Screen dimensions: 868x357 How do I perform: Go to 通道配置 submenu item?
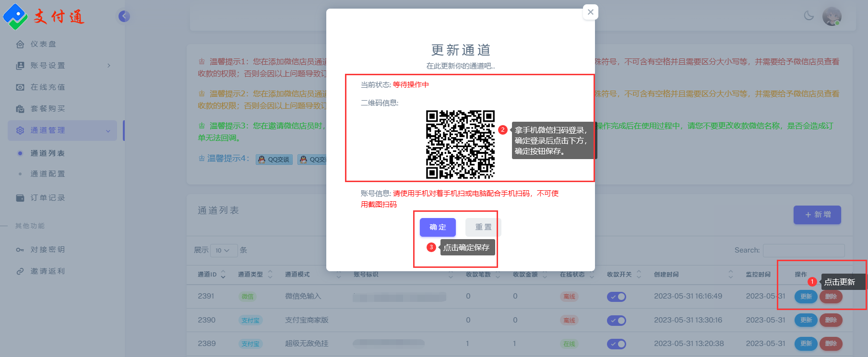(48, 174)
